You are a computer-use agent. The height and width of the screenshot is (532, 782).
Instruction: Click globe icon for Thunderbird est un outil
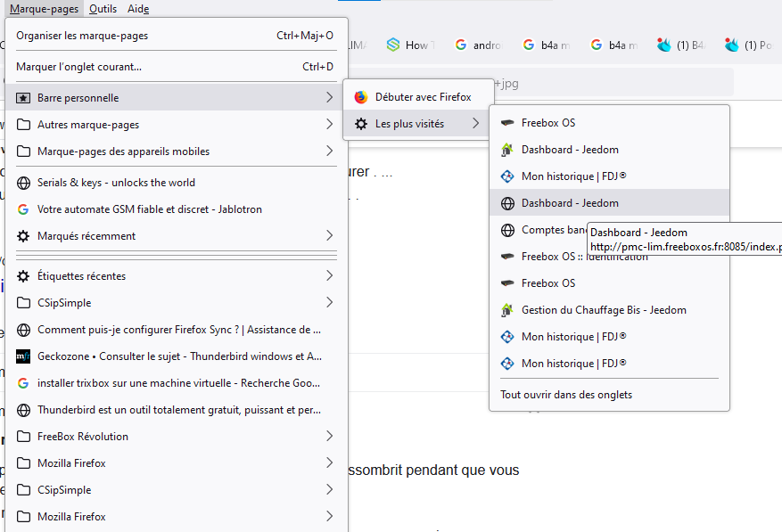pos(23,410)
